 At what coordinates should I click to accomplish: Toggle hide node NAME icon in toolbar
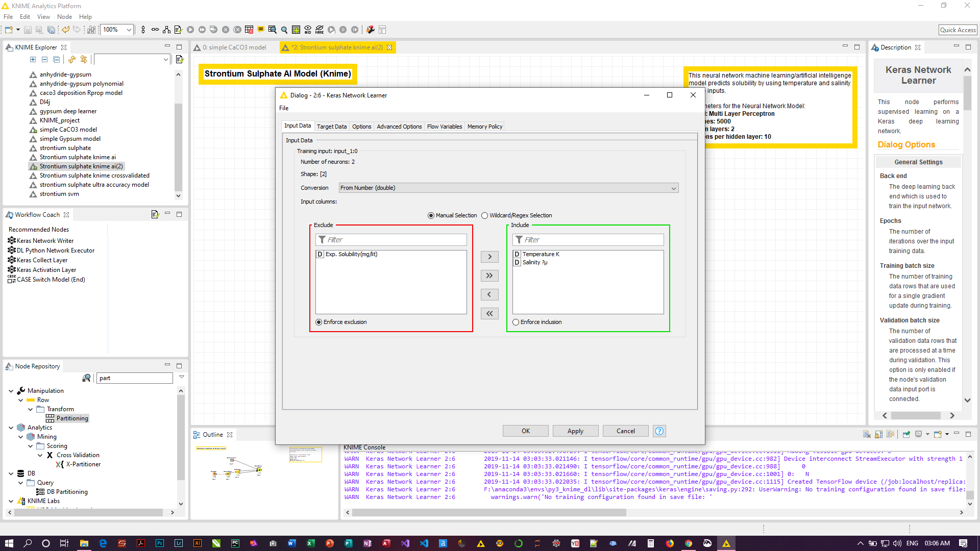click(x=320, y=30)
